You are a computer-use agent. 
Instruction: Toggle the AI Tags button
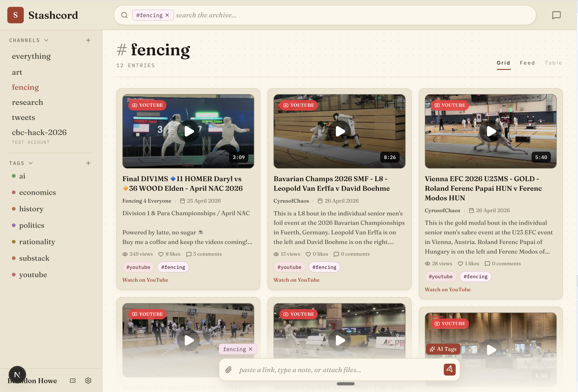point(443,349)
